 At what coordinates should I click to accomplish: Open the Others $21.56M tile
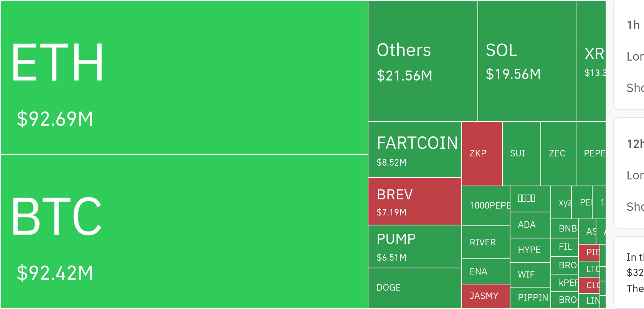click(423, 61)
